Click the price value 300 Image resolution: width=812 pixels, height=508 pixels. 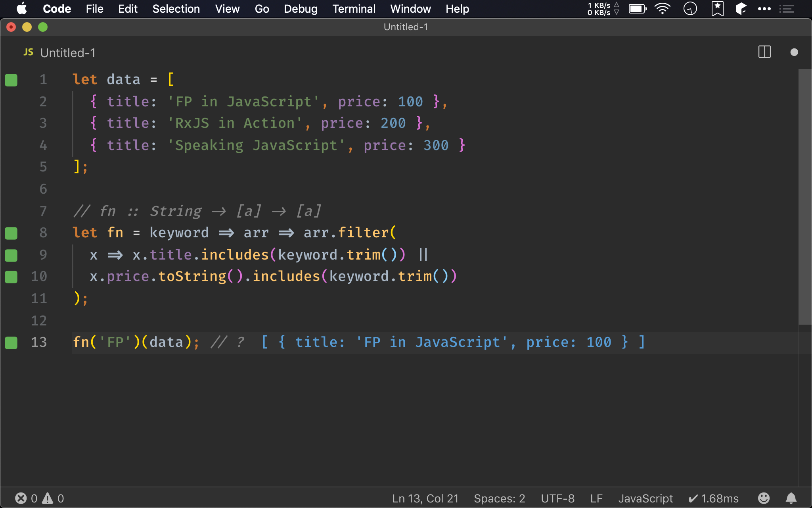point(436,145)
